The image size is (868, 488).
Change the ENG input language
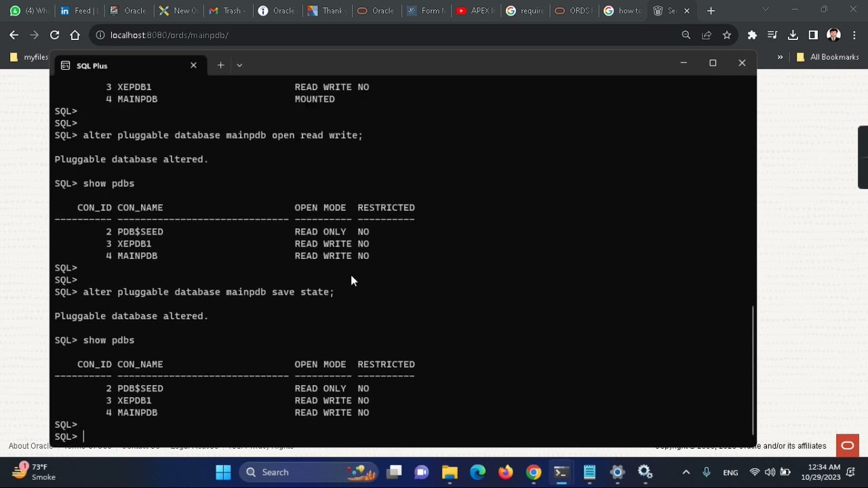coord(730,472)
